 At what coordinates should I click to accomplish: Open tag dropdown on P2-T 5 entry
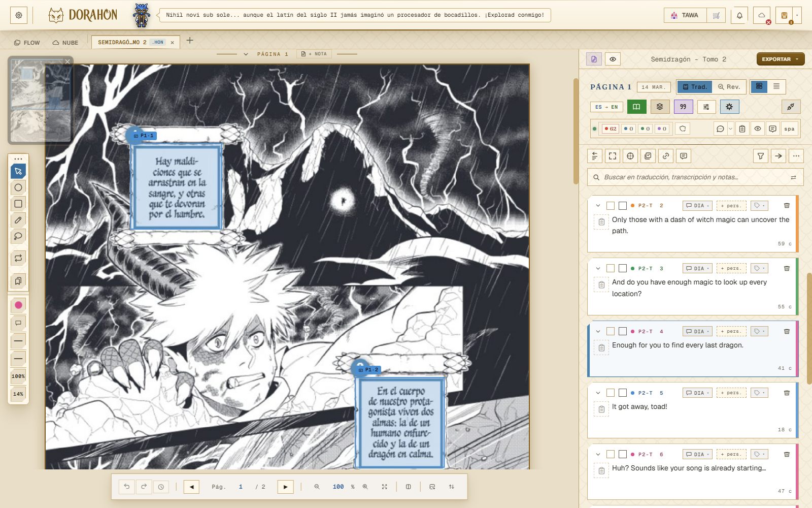pyautogui.click(x=759, y=393)
